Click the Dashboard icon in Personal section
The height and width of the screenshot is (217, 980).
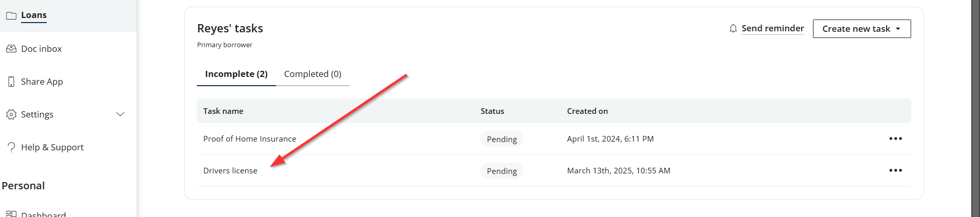click(x=11, y=214)
